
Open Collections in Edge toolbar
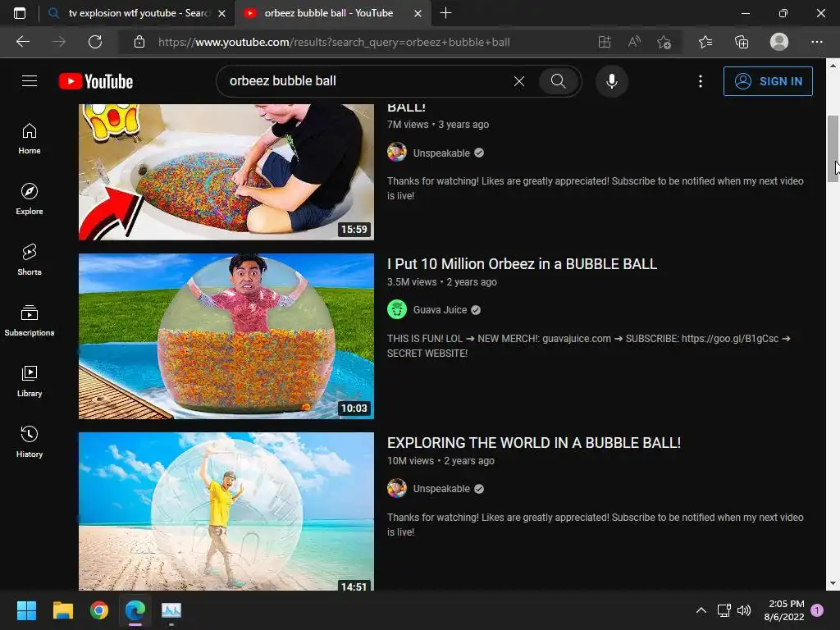tap(742, 42)
